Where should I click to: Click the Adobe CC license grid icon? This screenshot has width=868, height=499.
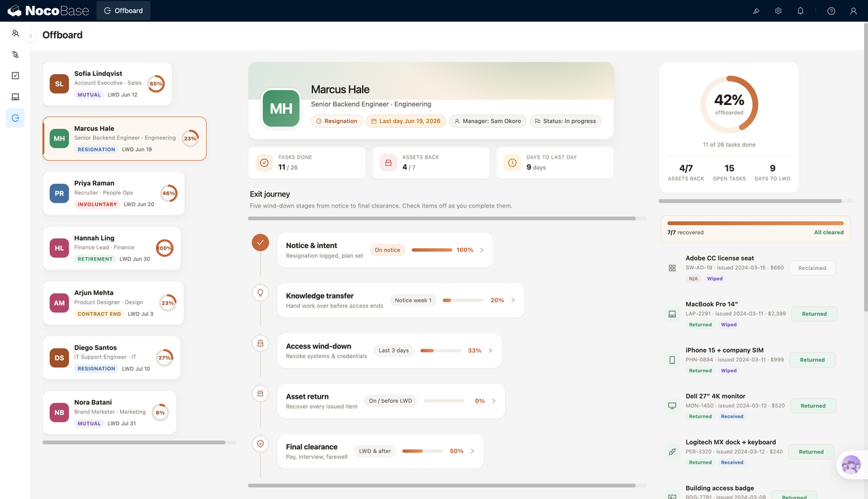672,268
